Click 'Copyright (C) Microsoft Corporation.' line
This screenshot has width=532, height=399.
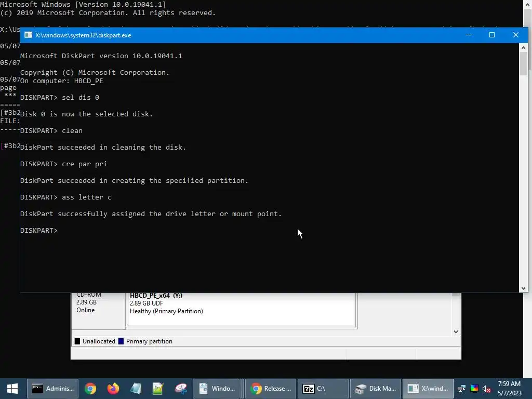coord(95,72)
